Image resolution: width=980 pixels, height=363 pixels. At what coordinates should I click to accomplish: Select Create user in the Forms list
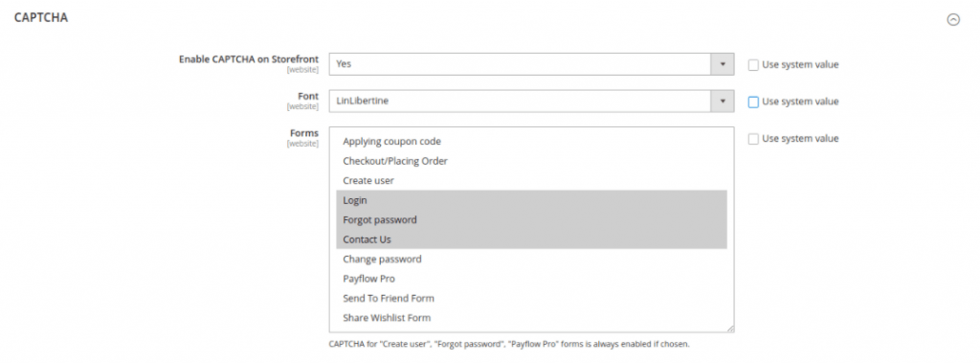click(531, 180)
